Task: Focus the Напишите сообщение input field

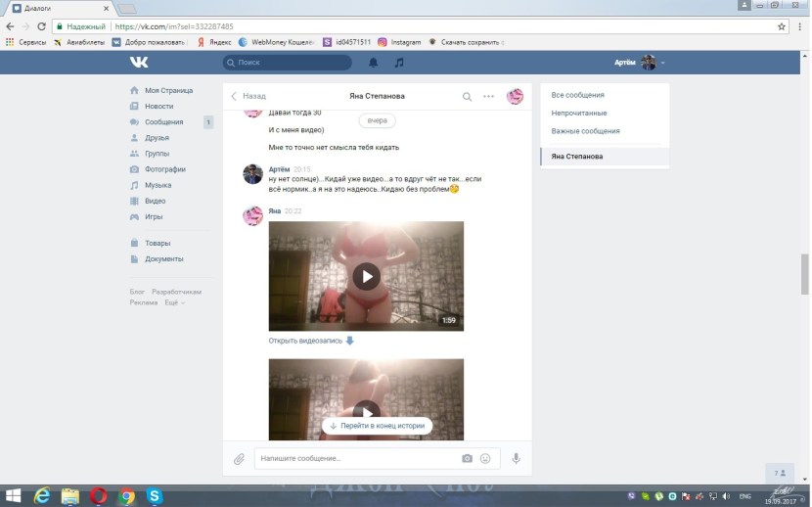Action: (352, 458)
